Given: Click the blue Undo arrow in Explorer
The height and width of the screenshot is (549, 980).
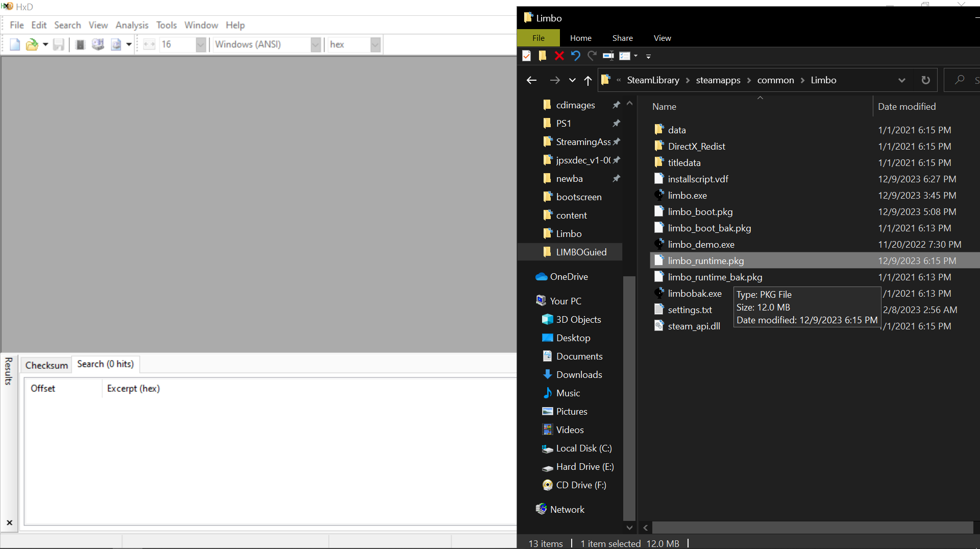Looking at the screenshot, I should click(576, 56).
